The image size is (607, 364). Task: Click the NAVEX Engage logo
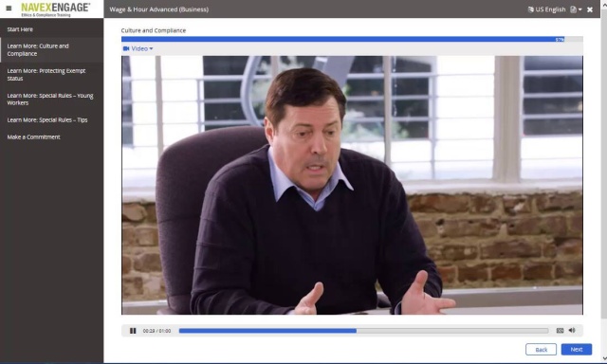pos(55,9)
